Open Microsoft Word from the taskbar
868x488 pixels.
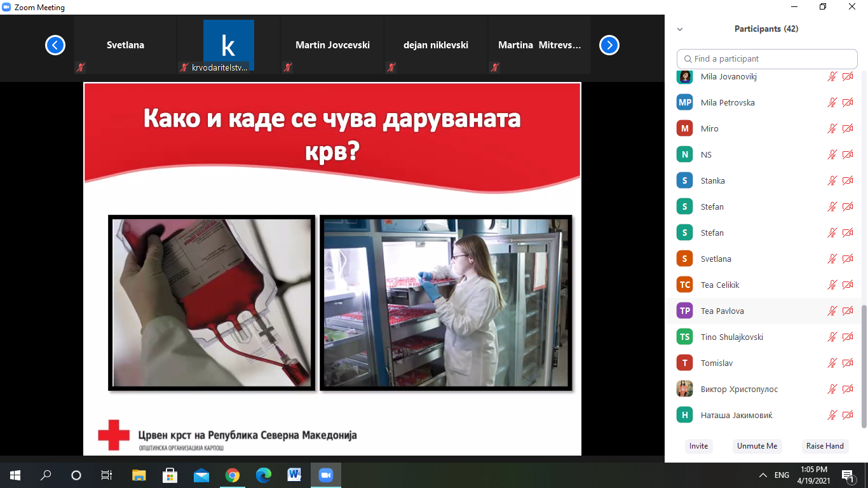pos(294,475)
